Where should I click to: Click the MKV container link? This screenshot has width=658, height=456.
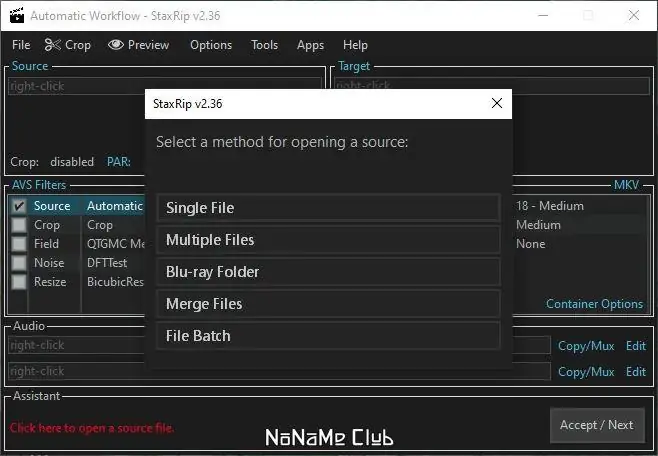point(626,185)
